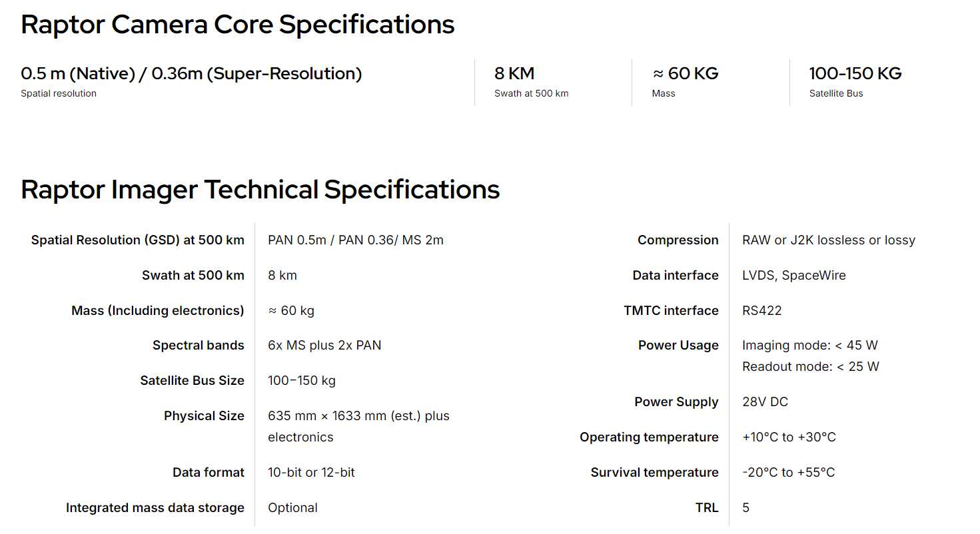The height and width of the screenshot is (534, 980).
Task: Click the Imaging mode: < 45 W text
Action: click(810, 346)
